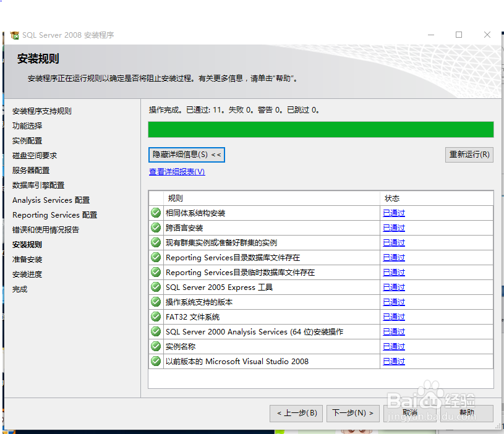504x434 pixels.
Task: Click the green check beside 操作系统支持的版本
Action: (155, 302)
